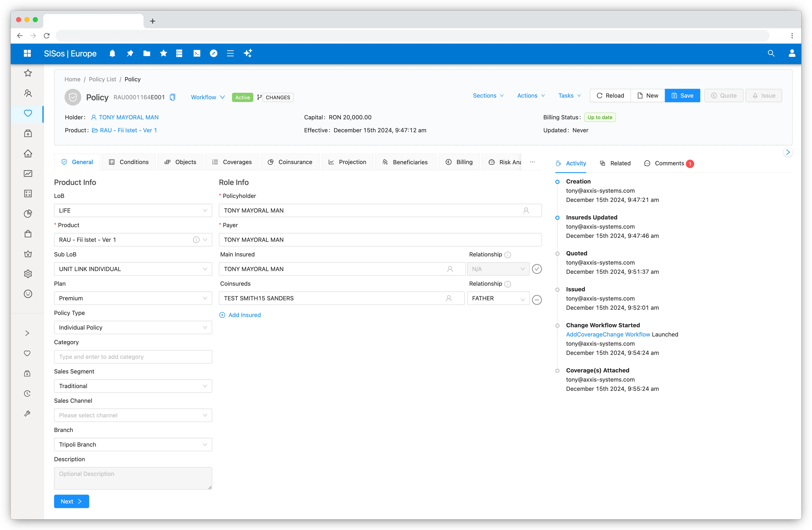This screenshot has height=530, width=812.
Task: Open the terminal console icon
Action: pos(197,53)
